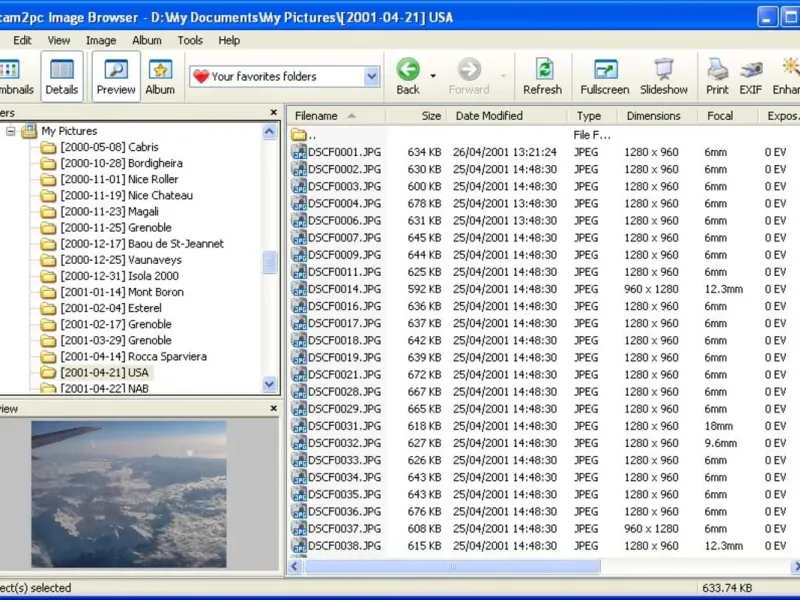Sort by Date Modified column header

pos(489,116)
